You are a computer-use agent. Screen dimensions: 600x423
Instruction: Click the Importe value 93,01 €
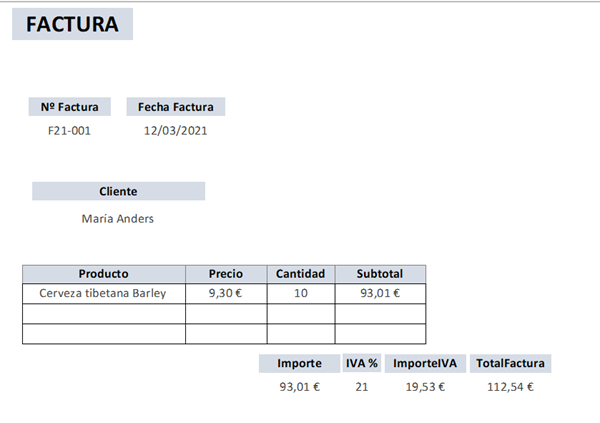pyautogui.click(x=300, y=387)
